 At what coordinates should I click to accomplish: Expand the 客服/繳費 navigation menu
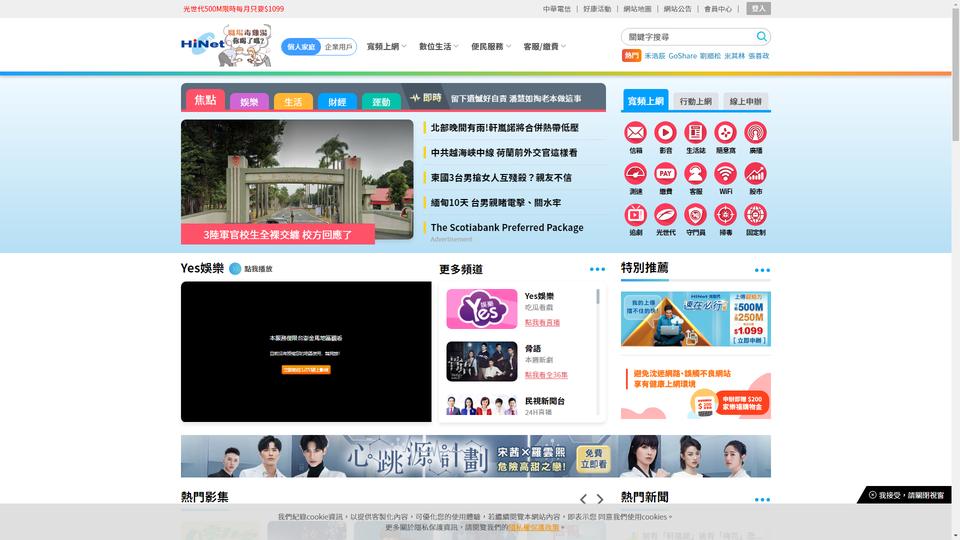pos(544,47)
